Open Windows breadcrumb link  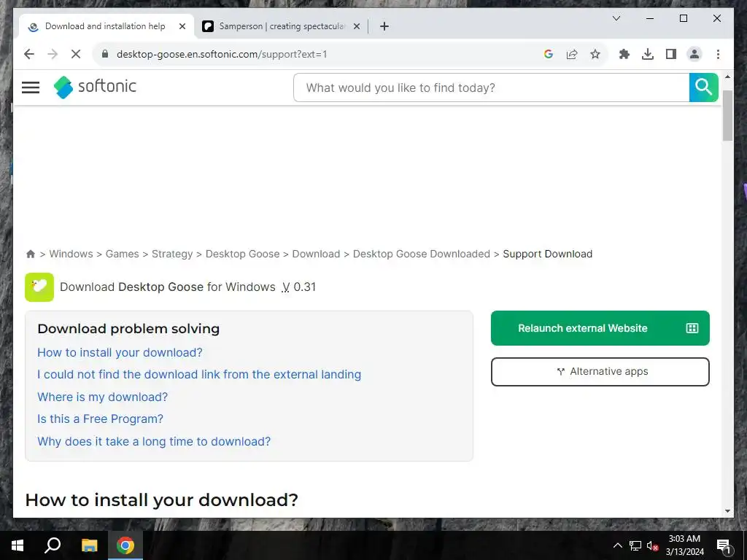tap(71, 254)
